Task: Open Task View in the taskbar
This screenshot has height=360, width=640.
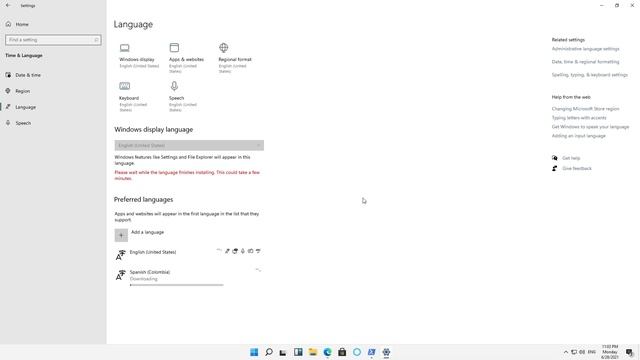Action: [283, 352]
